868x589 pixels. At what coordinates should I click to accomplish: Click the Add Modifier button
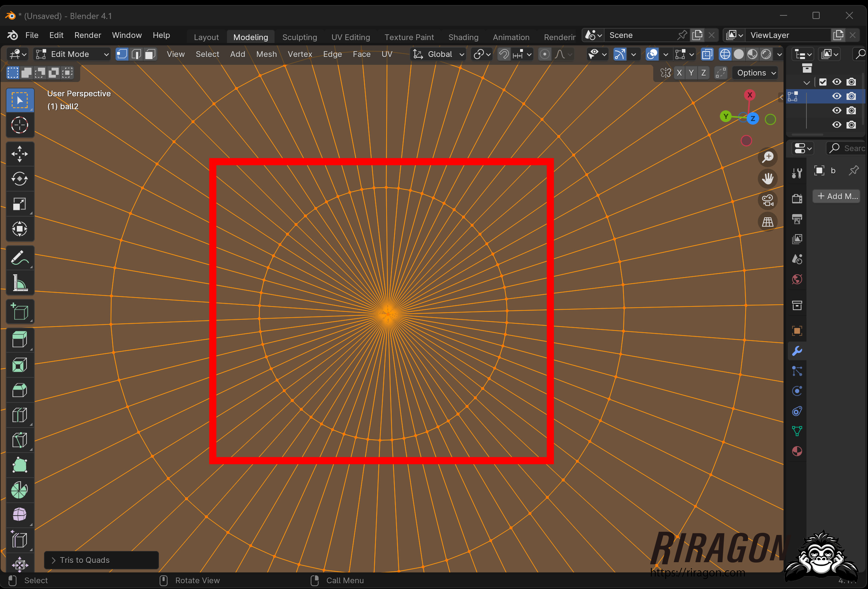click(x=837, y=196)
